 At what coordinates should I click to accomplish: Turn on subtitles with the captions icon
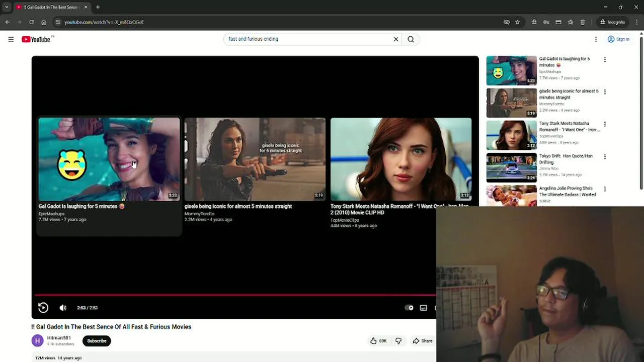[424, 308]
